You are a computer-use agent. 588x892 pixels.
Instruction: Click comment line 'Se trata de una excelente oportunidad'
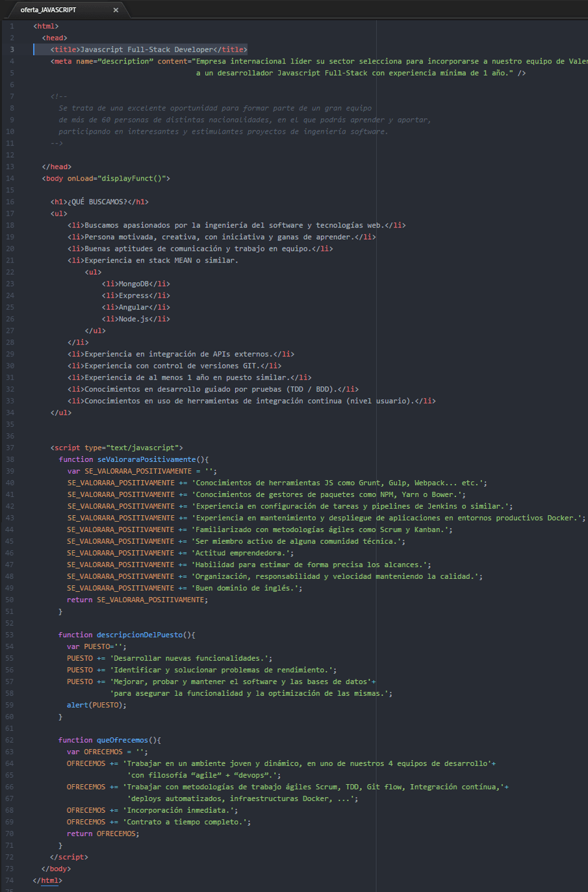215,108
